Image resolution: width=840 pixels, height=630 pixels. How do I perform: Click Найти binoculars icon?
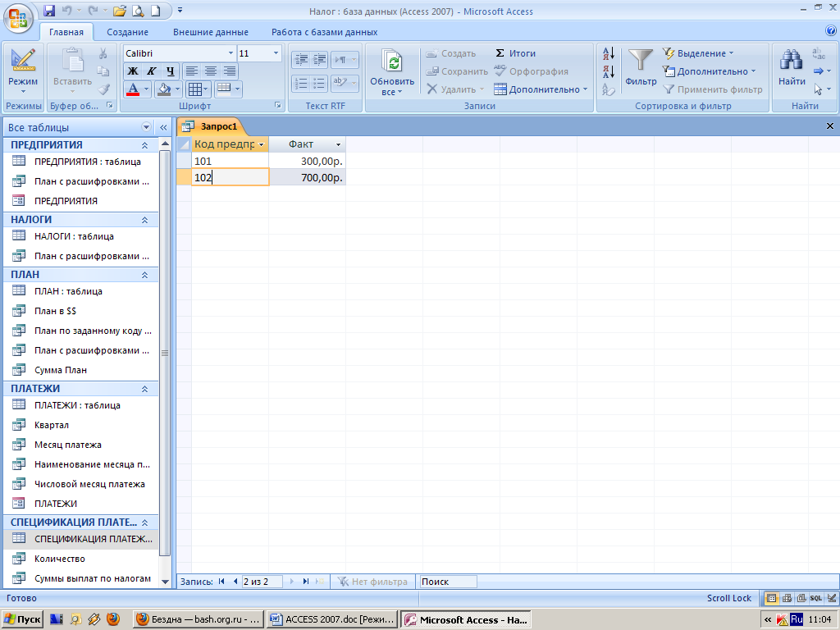pos(792,61)
